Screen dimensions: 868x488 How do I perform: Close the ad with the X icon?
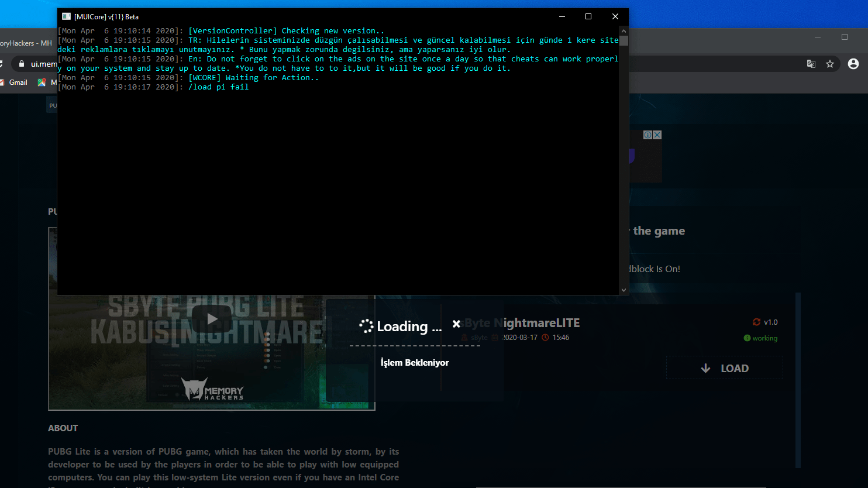point(657,135)
